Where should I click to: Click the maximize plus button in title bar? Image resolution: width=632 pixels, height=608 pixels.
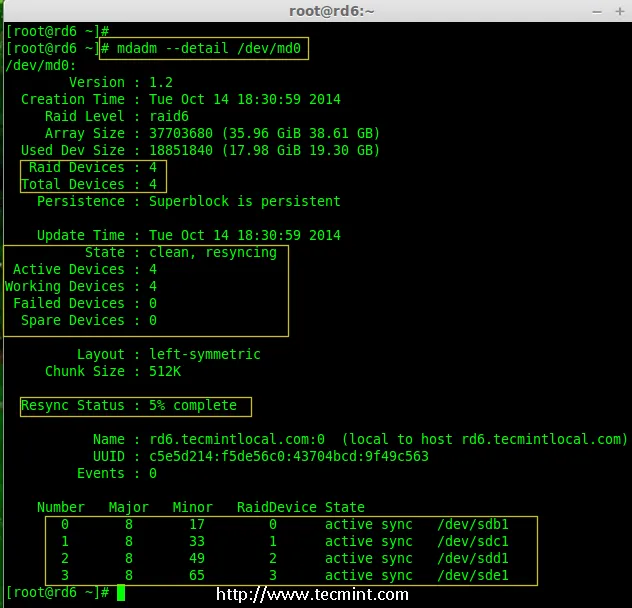coord(620,11)
